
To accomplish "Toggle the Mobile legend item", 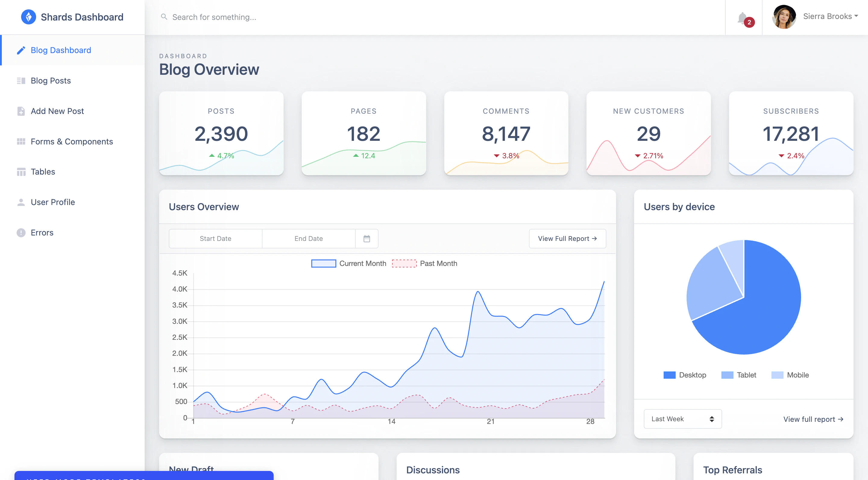I will click(x=790, y=375).
